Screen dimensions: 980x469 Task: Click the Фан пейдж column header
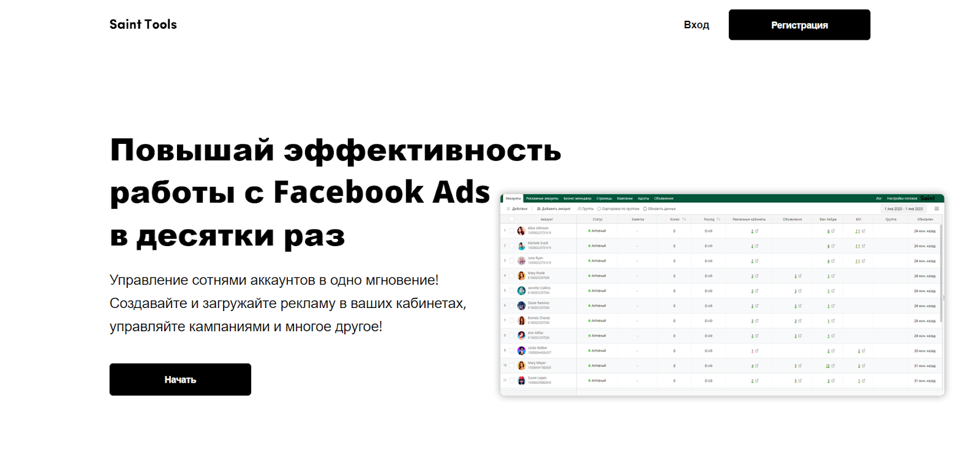827,219
